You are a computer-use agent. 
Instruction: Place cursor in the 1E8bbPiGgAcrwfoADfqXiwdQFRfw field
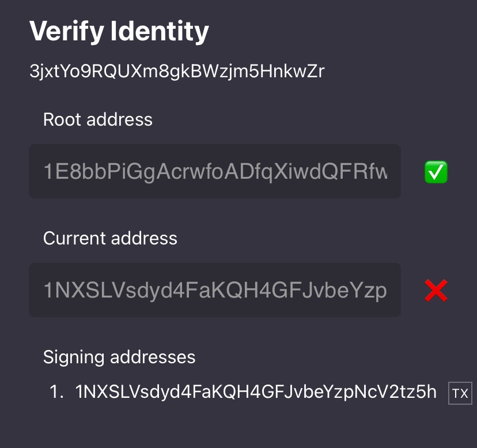pos(215,171)
